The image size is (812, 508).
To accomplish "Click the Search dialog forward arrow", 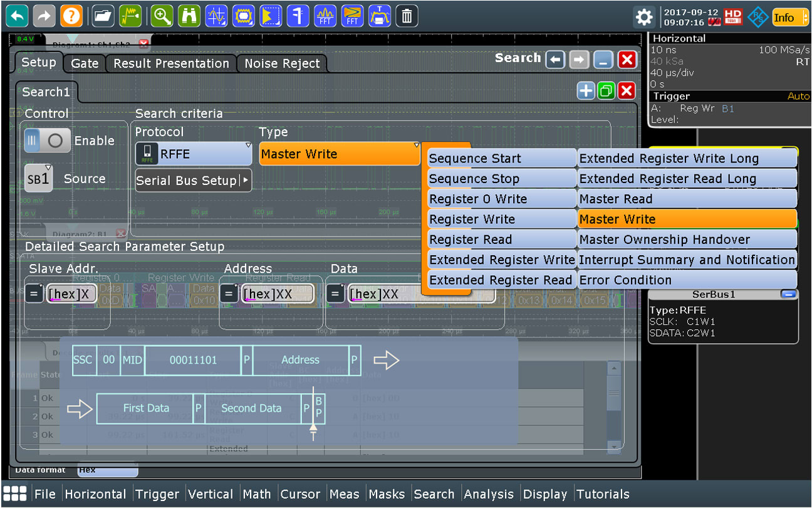I will pyautogui.click(x=579, y=60).
